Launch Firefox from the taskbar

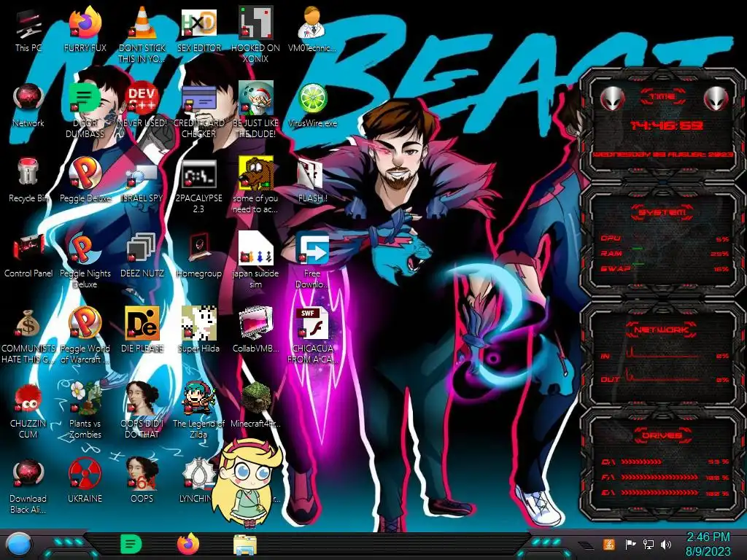(187, 544)
